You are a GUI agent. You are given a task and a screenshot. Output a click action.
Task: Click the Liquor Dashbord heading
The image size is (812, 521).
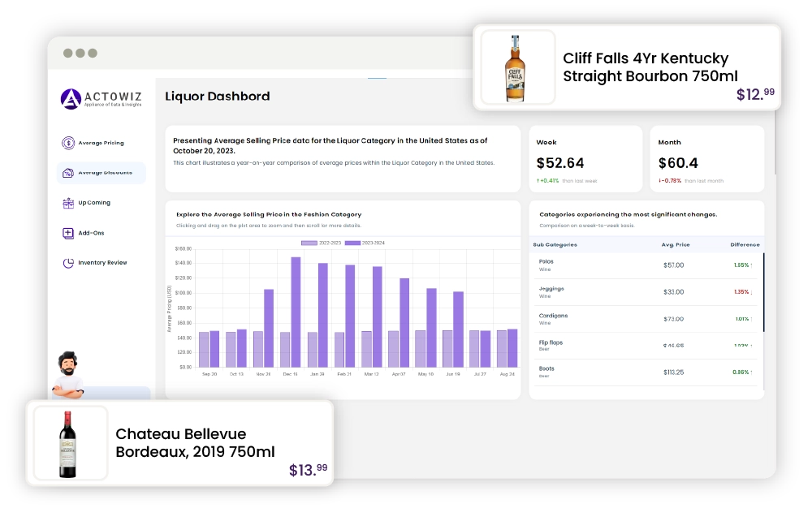coord(218,97)
